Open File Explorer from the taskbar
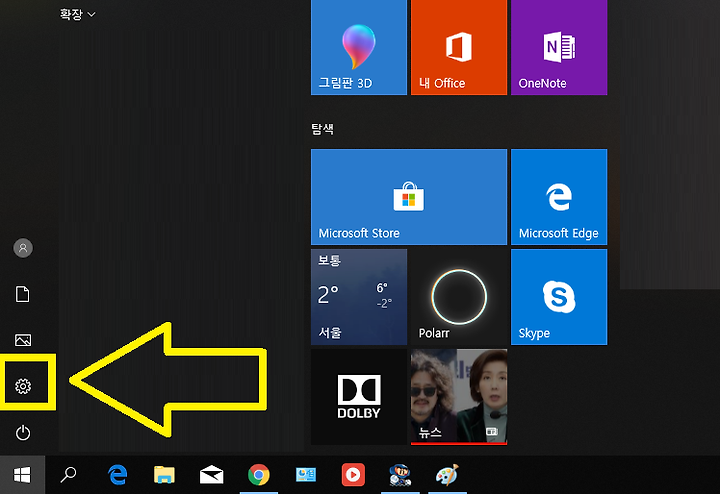Viewport: 720px width, 494px height. click(x=164, y=475)
